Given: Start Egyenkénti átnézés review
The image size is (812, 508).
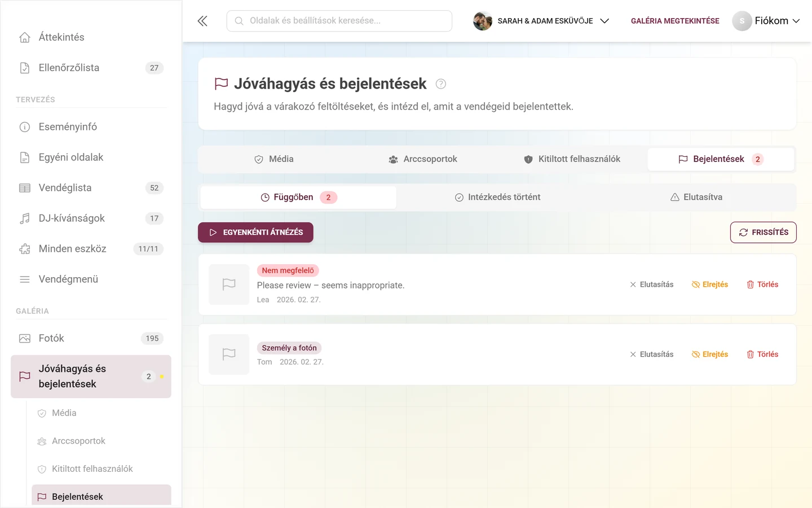Looking at the screenshot, I should point(255,233).
